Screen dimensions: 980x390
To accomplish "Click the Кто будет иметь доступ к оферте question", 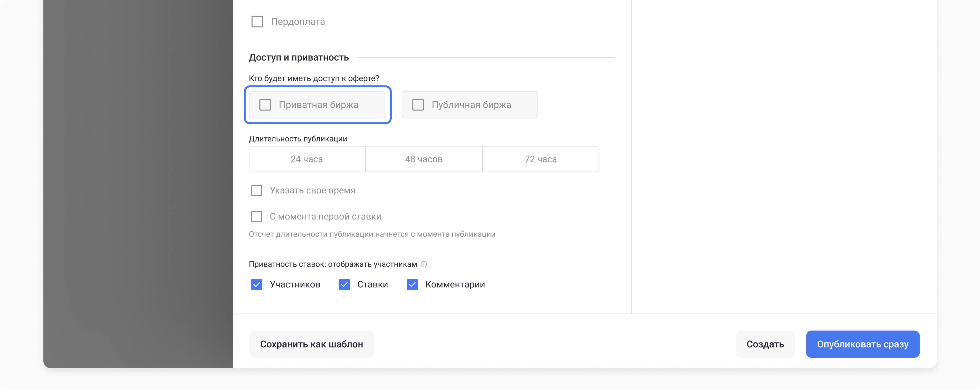I will click(314, 78).
